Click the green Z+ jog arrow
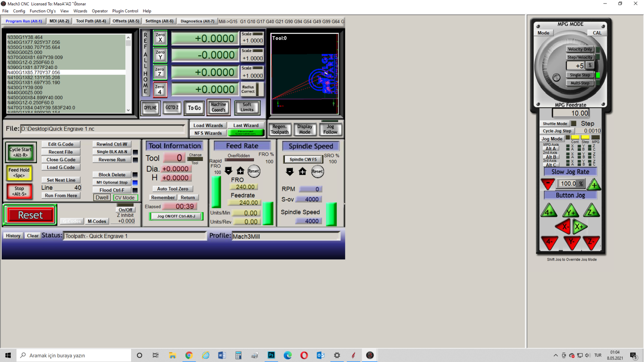The width and height of the screenshot is (644, 362). [x=591, y=211]
